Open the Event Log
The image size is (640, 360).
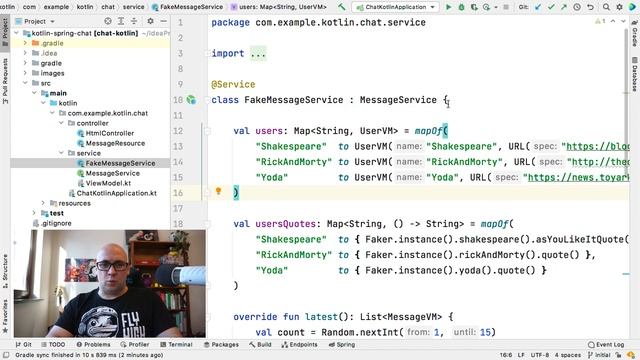606,344
